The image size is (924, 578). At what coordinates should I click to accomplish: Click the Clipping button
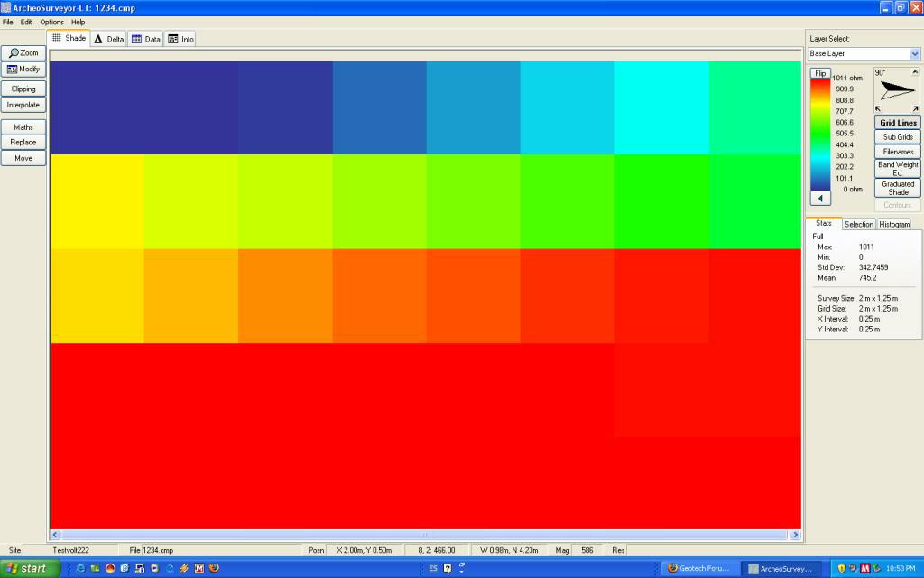coord(23,89)
